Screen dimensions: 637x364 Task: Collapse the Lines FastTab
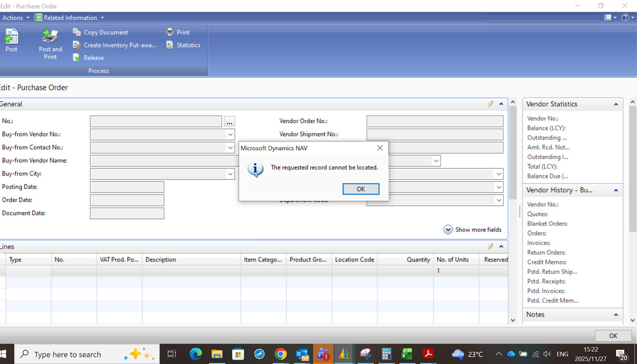coord(501,247)
